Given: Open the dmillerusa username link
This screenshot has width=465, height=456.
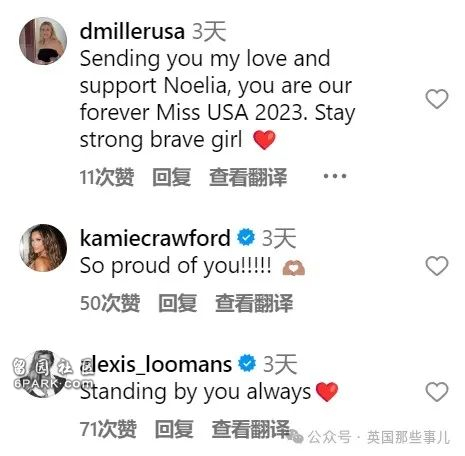Looking at the screenshot, I should 132,31.
